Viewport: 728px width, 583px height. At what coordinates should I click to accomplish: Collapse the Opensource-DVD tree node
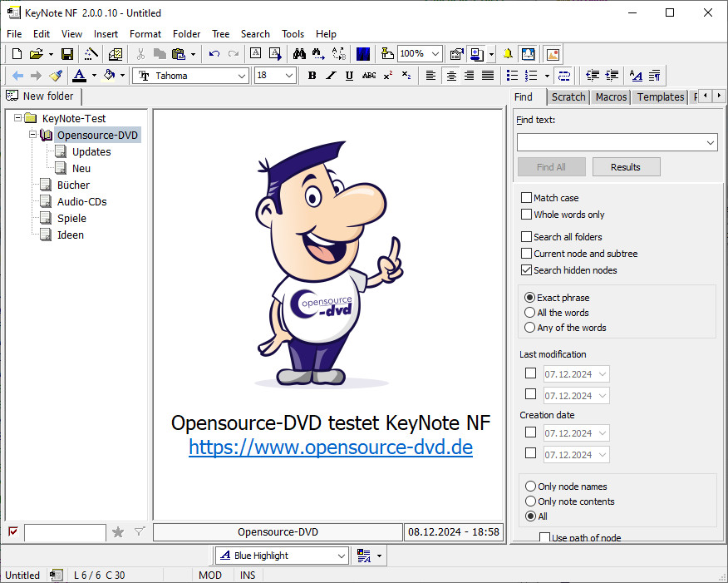coord(33,135)
